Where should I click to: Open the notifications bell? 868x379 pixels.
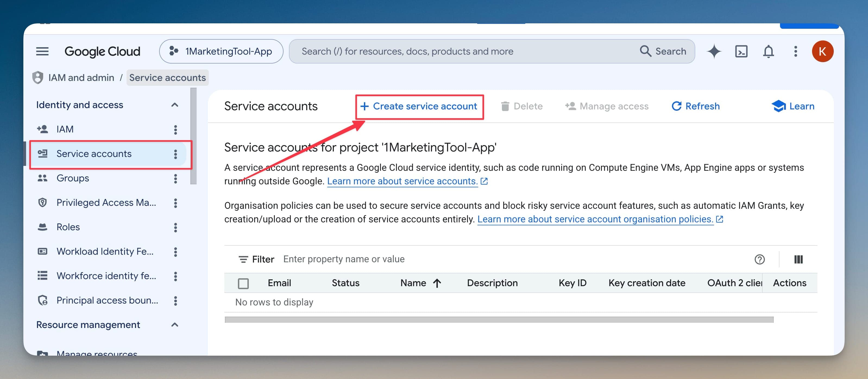(768, 51)
